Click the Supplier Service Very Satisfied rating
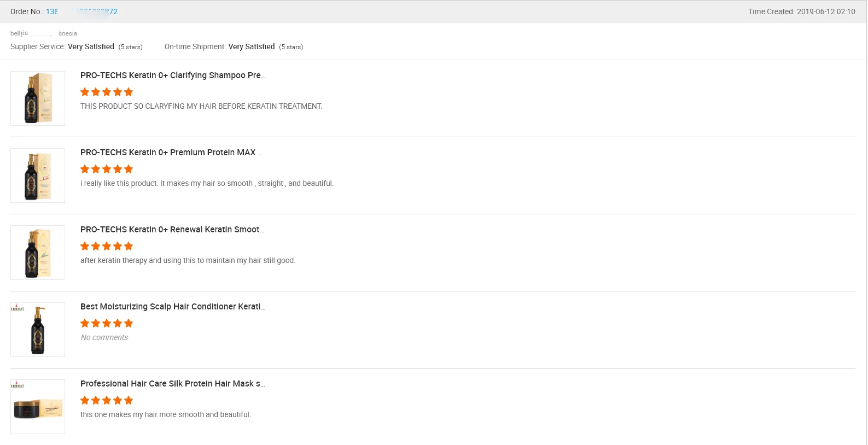 point(91,47)
